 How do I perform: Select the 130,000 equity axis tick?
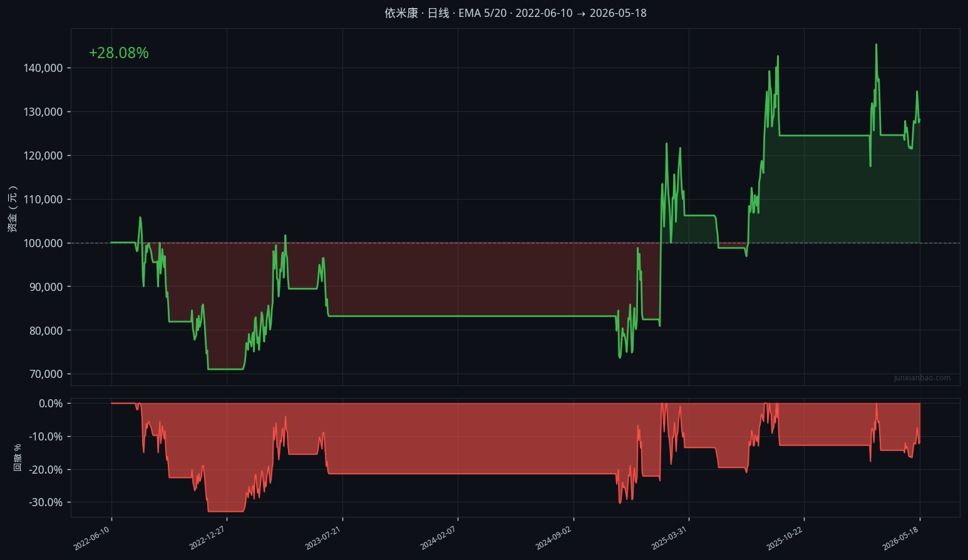pos(43,112)
